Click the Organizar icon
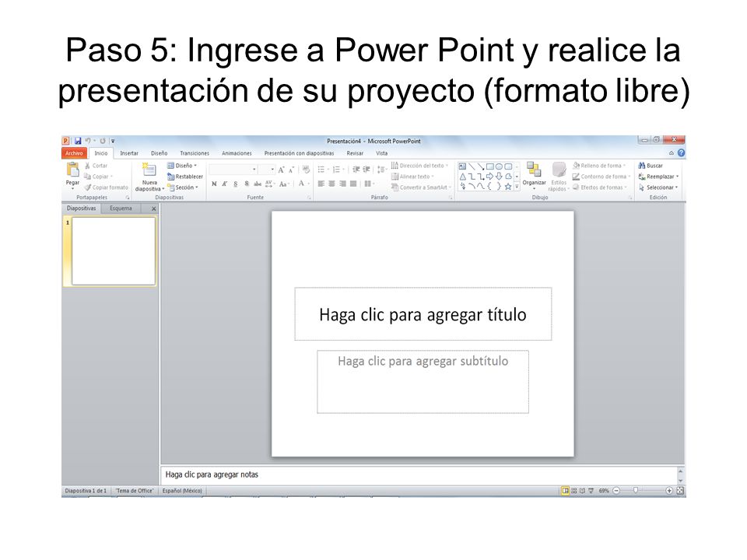This screenshot has height=560, width=747. (534, 169)
